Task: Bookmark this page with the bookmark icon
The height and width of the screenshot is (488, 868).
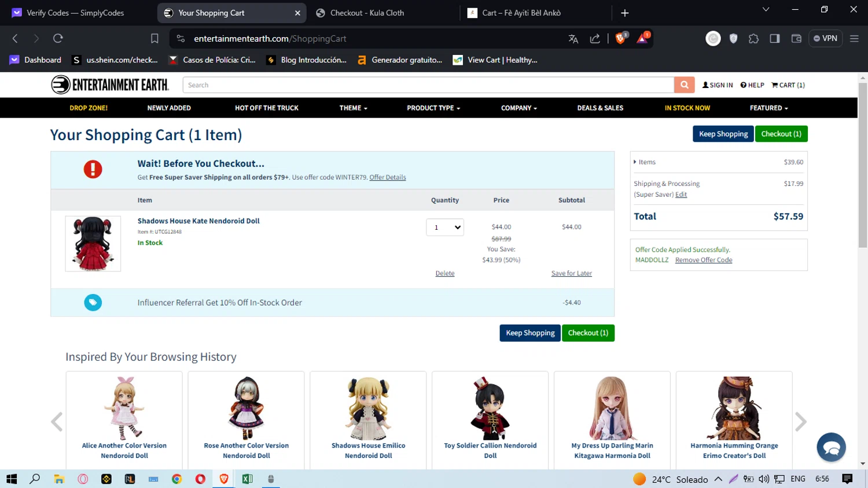Action: click(x=155, y=38)
